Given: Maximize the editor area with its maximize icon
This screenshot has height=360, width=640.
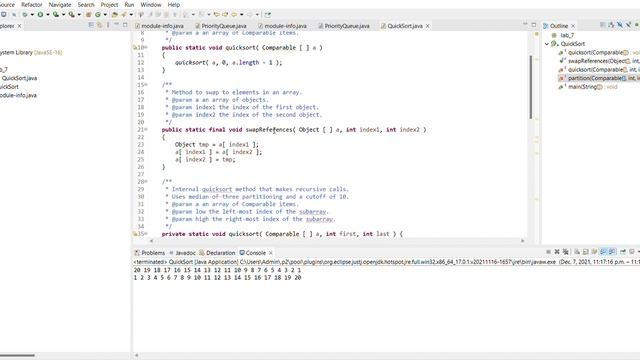Looking at the screenshot, I should coord(533,25).
